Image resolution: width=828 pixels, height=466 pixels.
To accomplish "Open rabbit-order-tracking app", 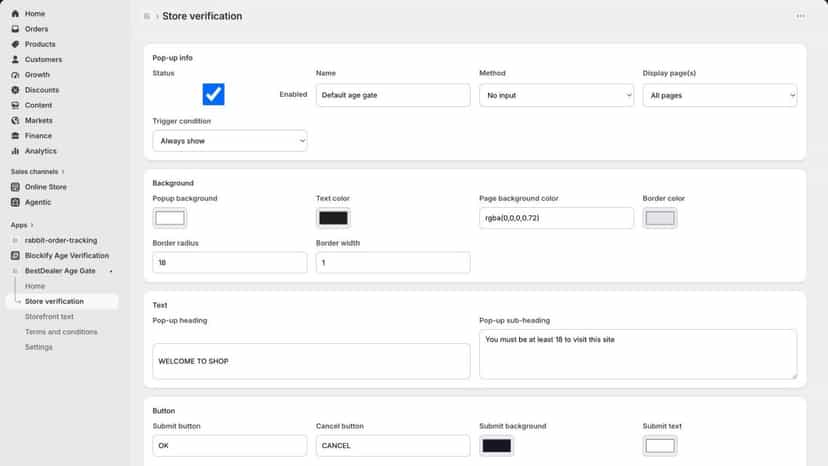I will pos(61,240).
